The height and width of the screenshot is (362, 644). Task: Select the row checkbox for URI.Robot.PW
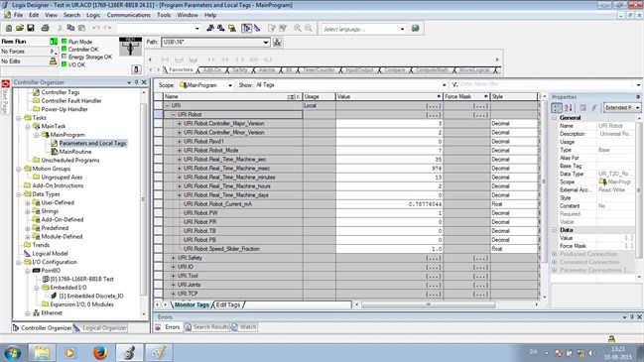point(158,213)
